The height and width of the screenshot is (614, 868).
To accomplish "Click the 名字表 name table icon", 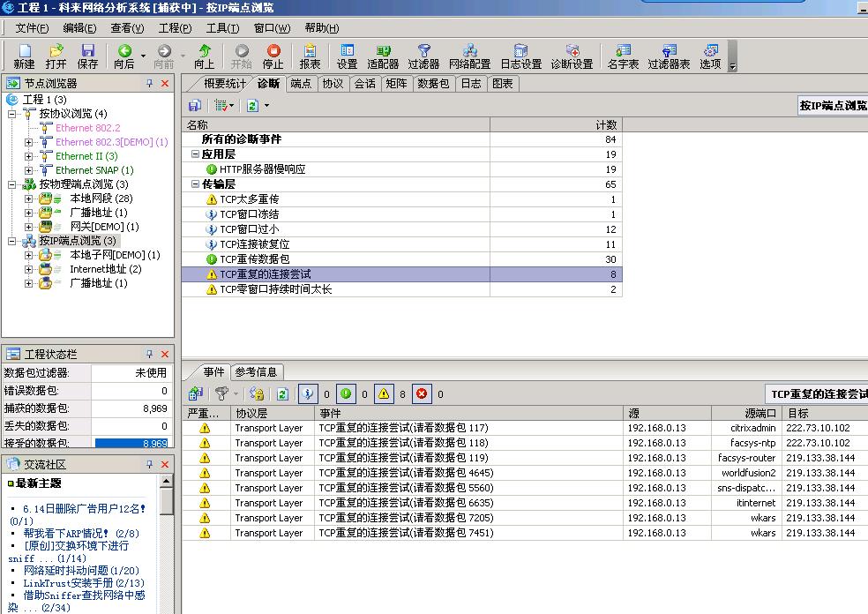I will point(623,56).
